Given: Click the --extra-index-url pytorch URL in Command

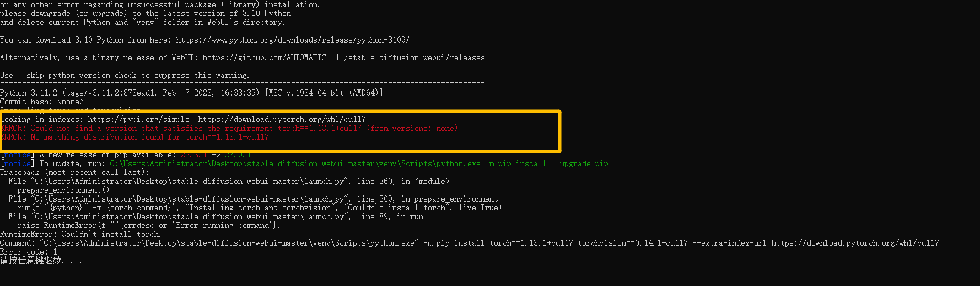Looking at the screenshot, I should tap(855, 243).
